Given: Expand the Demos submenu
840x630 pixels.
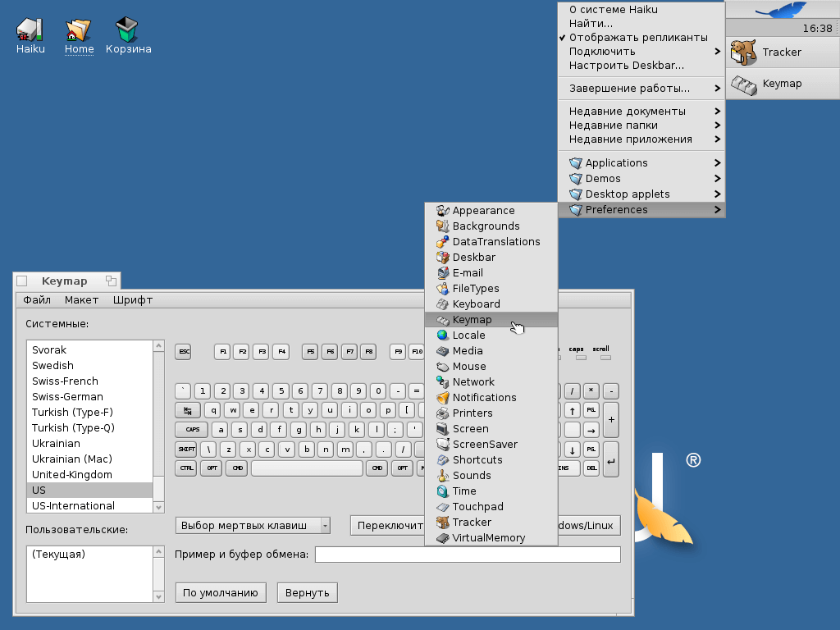Looking at the screenshot, I should (x=641, y=178).
